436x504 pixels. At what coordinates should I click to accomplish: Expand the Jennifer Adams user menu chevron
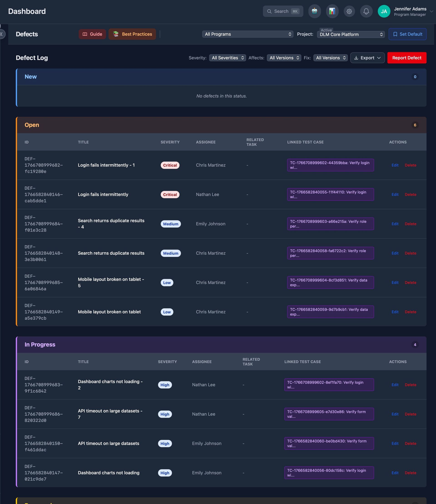[431, 11]
